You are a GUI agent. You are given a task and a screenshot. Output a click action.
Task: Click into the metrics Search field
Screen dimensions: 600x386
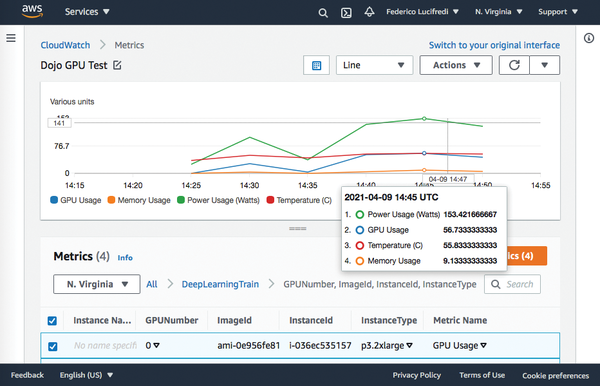[512, 284]
